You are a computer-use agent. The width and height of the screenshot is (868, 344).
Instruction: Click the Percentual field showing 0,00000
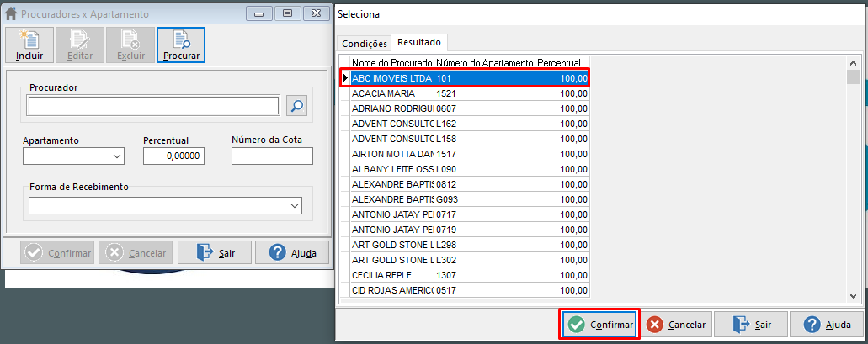point(173,156)
